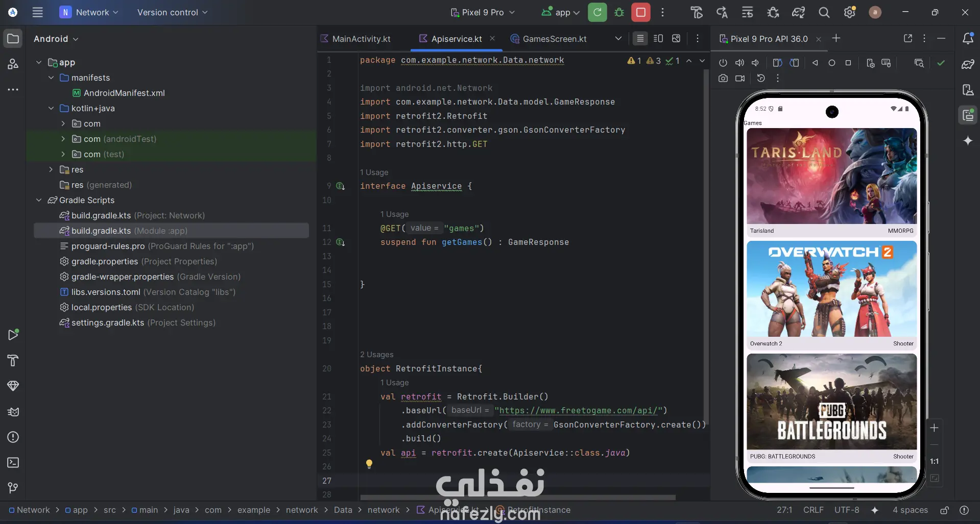
Task: Open the Notifications bell panel
Action: coord(968,38)
